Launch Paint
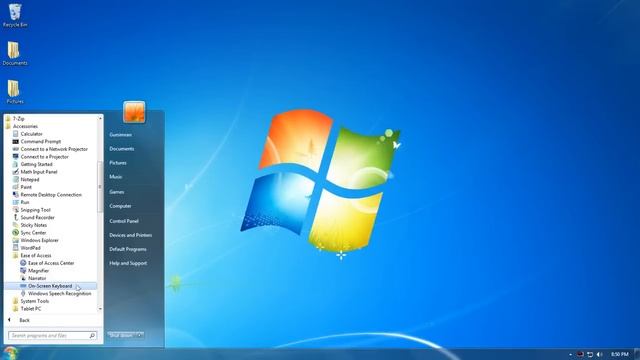640x360 pixels. (22, 187)
